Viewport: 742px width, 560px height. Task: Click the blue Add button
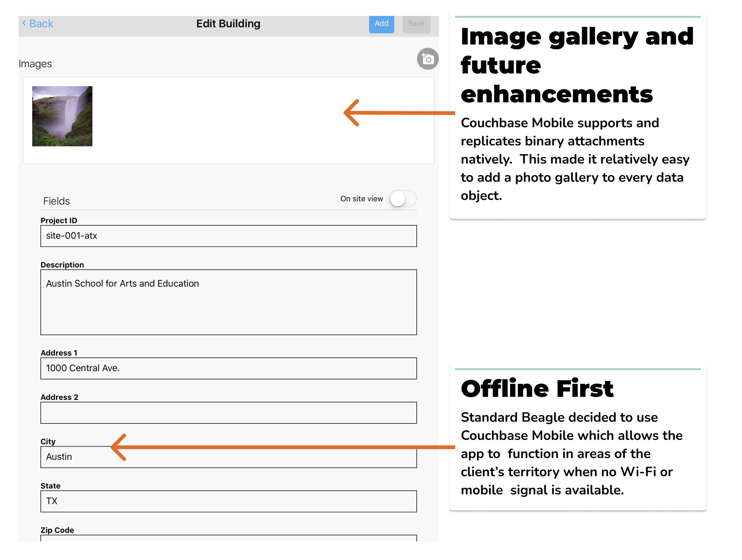click(381, 23)
